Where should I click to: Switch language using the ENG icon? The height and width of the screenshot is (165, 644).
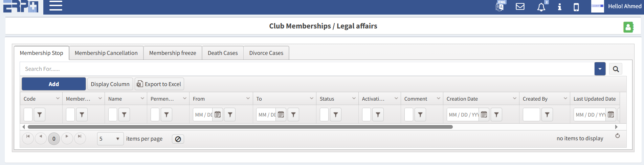[500, 6]
